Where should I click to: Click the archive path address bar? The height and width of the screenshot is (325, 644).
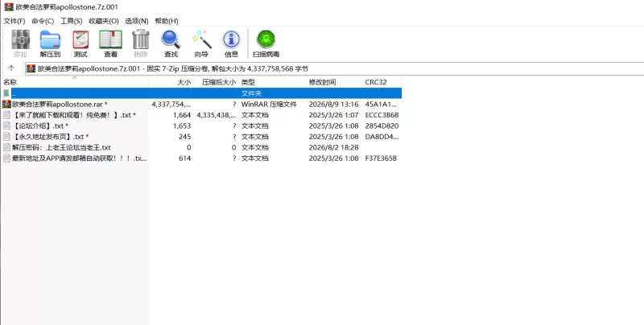point(334,68)
